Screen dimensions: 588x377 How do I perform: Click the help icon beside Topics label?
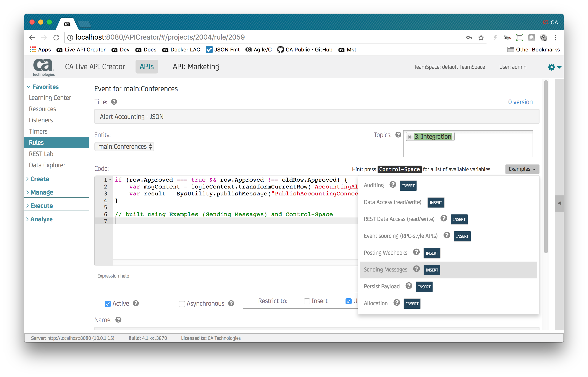[398, 135]
